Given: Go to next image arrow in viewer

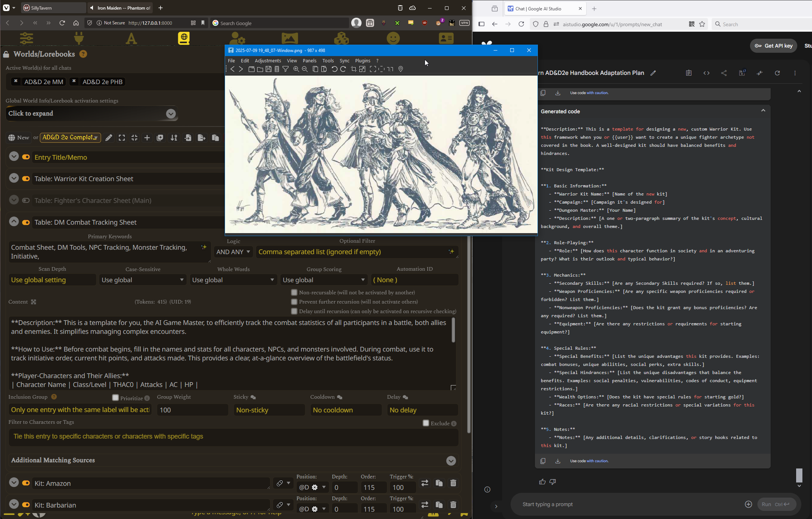Looking at the screenshot, I should [x=241, y=69].
